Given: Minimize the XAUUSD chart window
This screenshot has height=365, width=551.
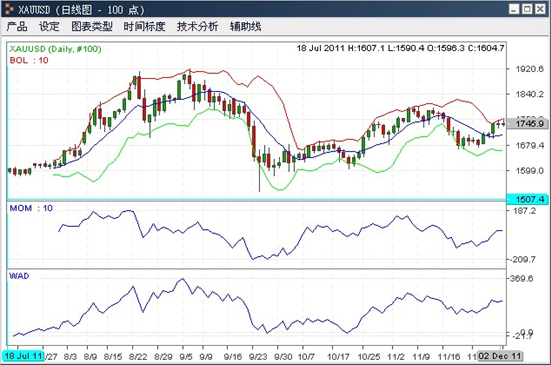Looking at the screenshot, I should [514, 9].
